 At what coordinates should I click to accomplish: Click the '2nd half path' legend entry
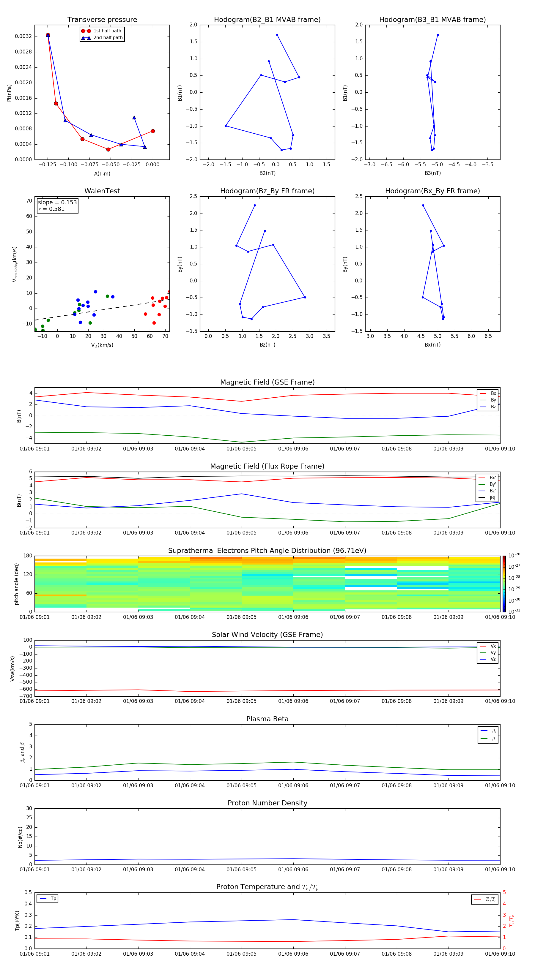click(x=102, y=38)
